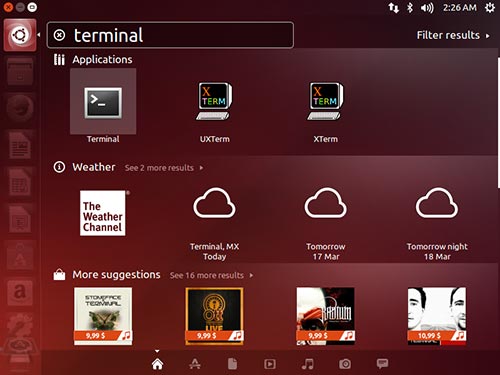Expand Filter results panel

click(x=453, y=35)
